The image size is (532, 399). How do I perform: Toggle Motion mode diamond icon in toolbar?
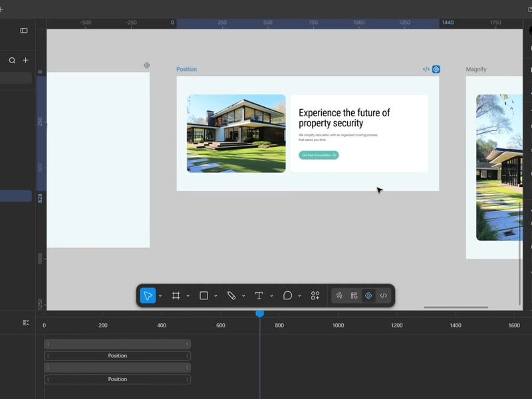pos(368,295)
